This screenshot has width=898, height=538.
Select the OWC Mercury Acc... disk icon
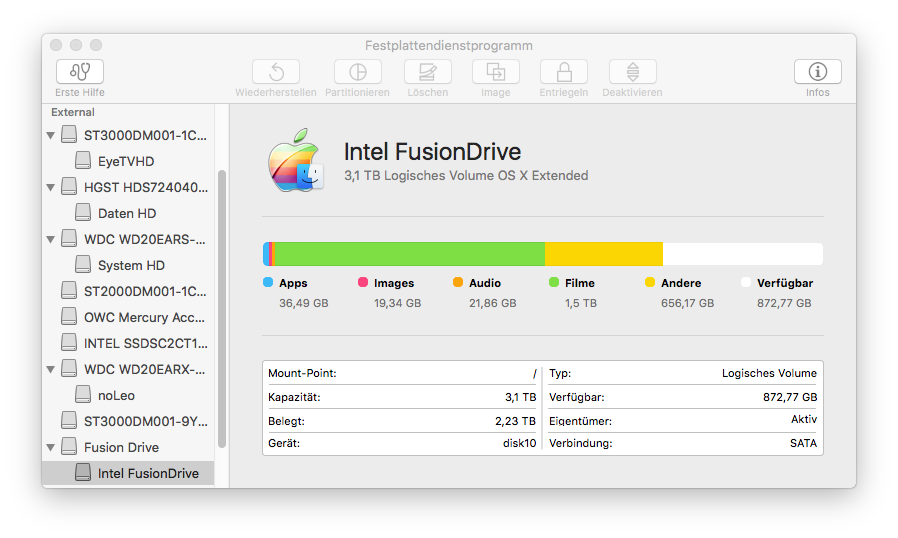[69, 316]
